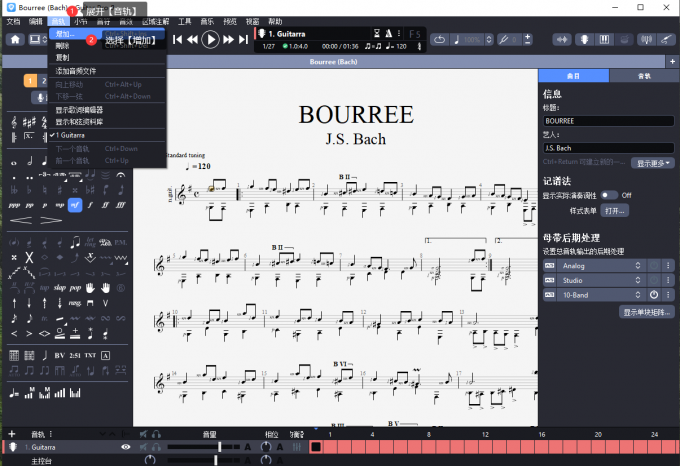The image size is (680, 466).
Task: Select the mezzo-forte (mf) dynamic icon
Action: (75, 203)
